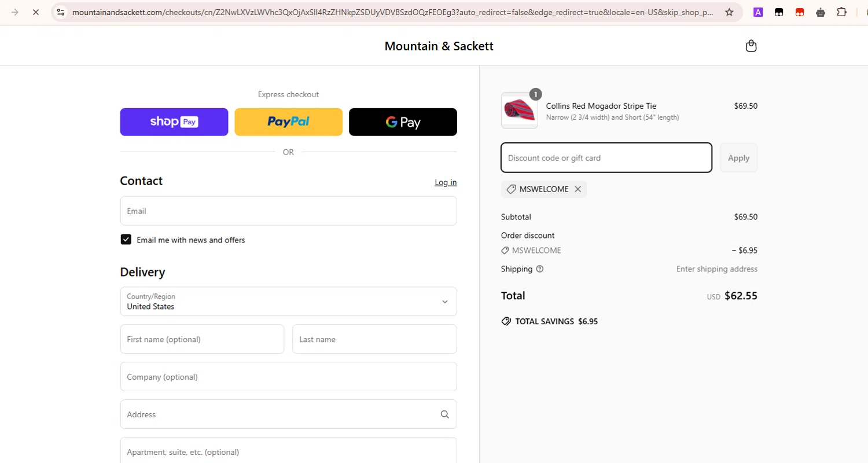868x463 pixels.
Task: Click the Apply discount button
Action: click(x=738, y=157)
